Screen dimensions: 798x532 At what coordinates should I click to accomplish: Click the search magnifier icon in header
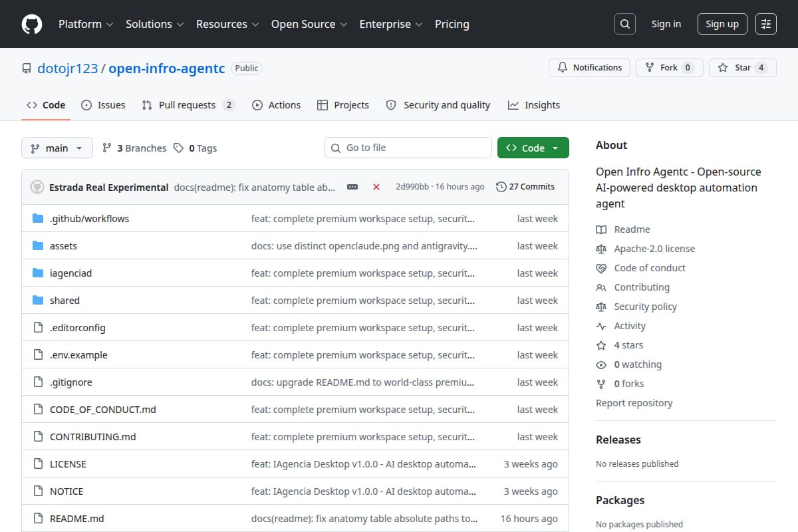(624, 24)
